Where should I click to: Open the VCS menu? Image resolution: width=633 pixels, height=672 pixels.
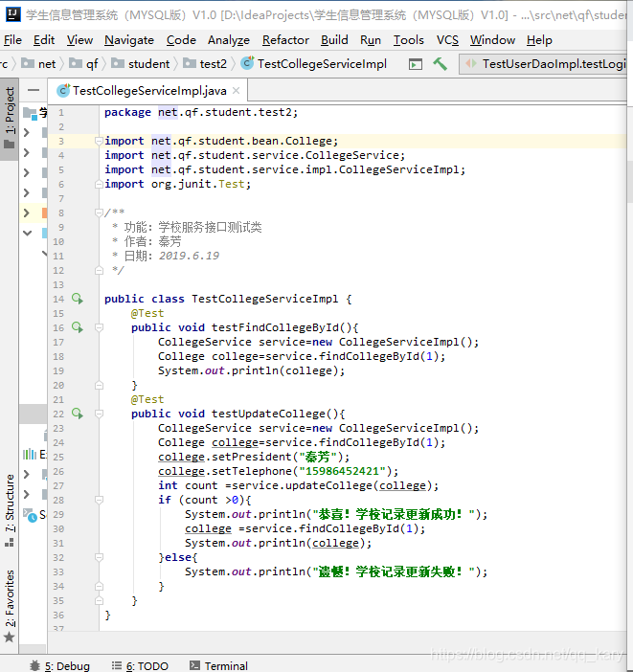pyautogui.click(x=447, y=40)
